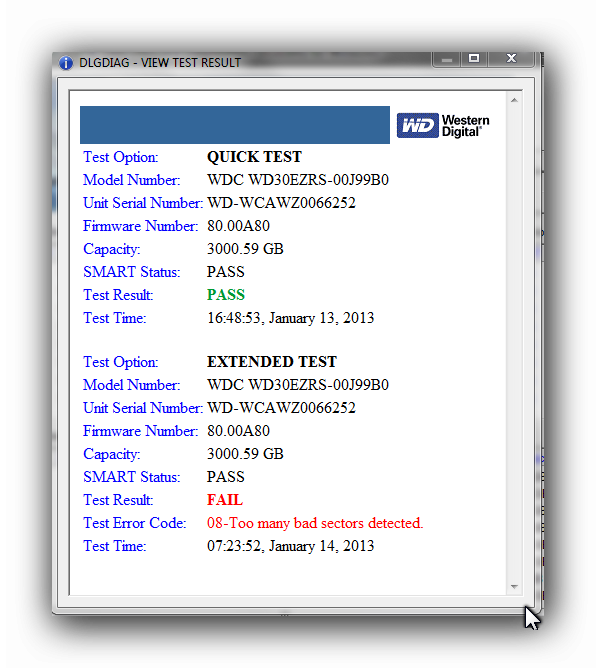This screenshot has width=596, height=668.
Task: Click the scrollbar down arrow
Action: point(514,587)
